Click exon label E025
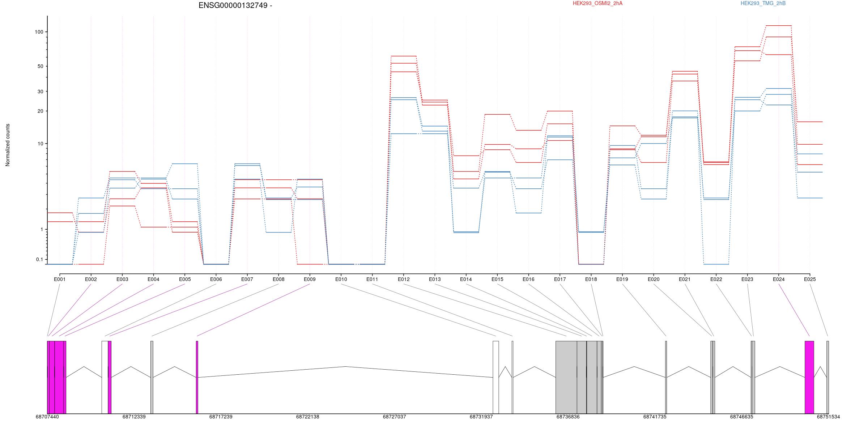Screen dimensions: 868x434 (x=810, y=279)
